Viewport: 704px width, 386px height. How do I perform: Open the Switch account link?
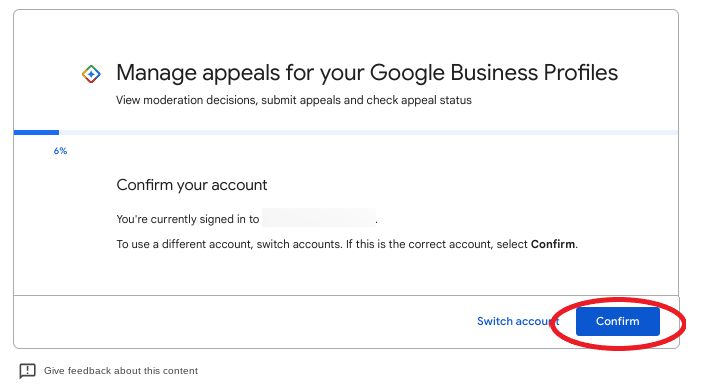point(518,321)
